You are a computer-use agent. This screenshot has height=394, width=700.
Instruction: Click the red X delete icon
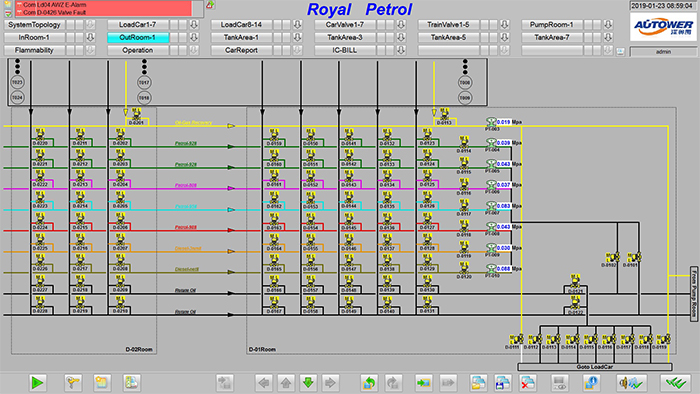coord(527,382)
